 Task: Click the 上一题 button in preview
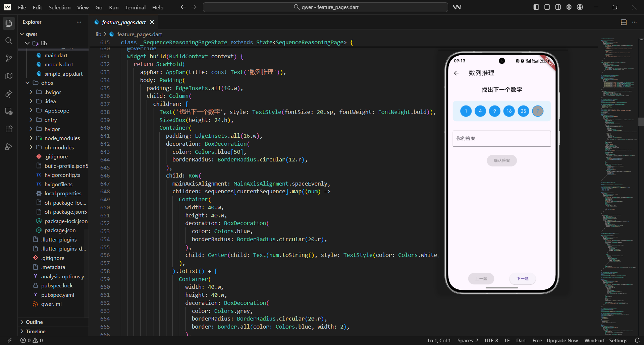point(481,279)
